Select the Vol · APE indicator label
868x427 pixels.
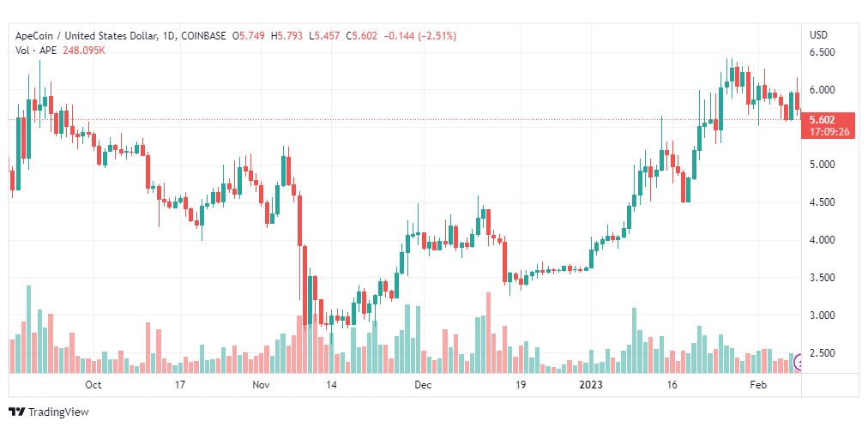point(30,51)
